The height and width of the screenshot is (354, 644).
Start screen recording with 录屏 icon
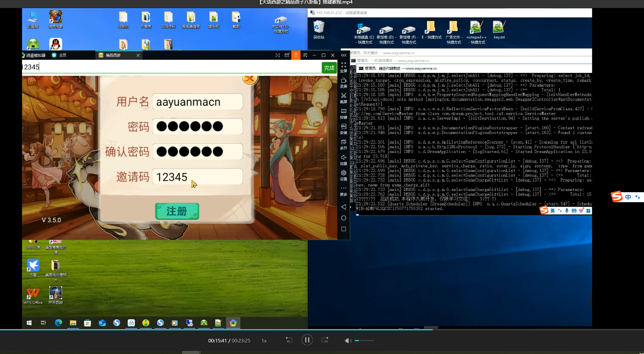point(344,83)
